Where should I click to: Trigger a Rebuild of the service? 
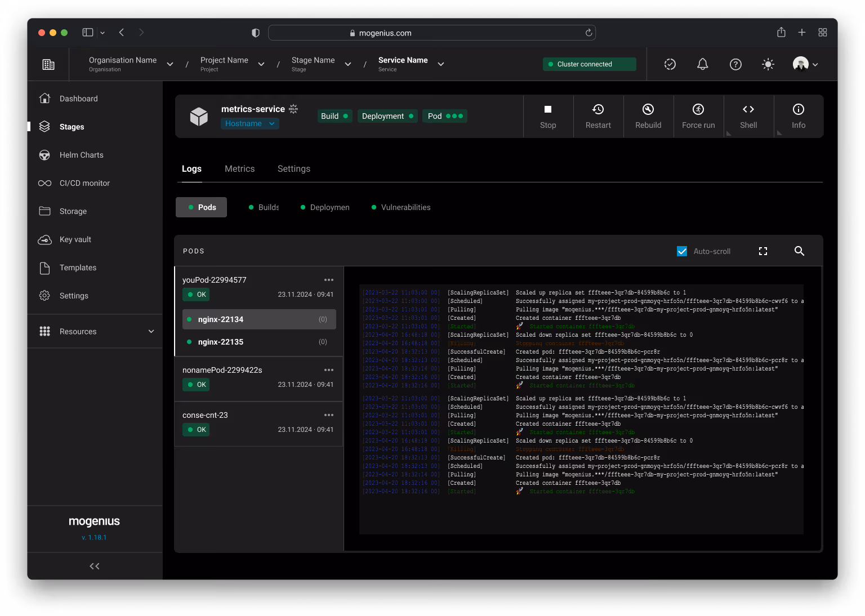click(x=648, y=116)
